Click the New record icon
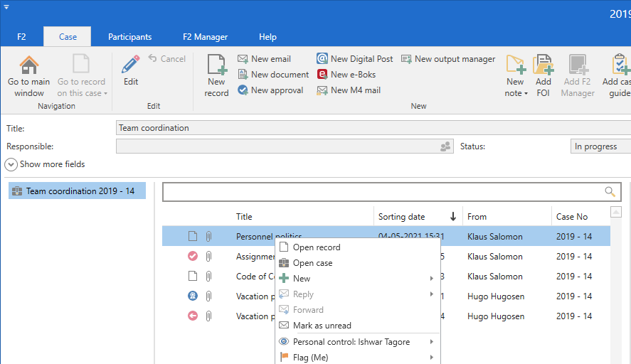The image size is (631, 364). click(x=216, y=65)
